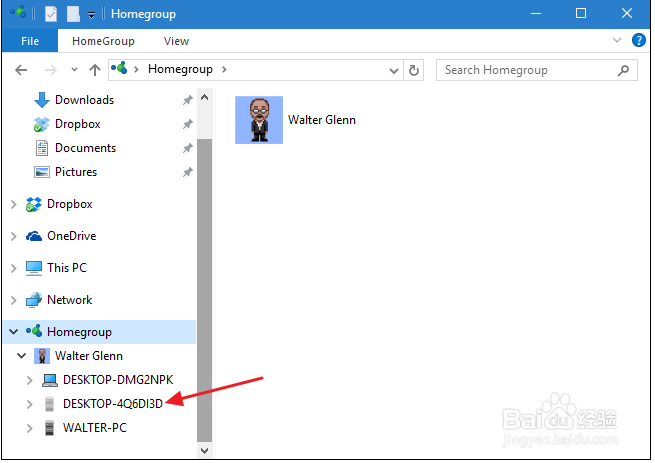Open Documents in quick access
655x463 pixels.
coord(85,148)
